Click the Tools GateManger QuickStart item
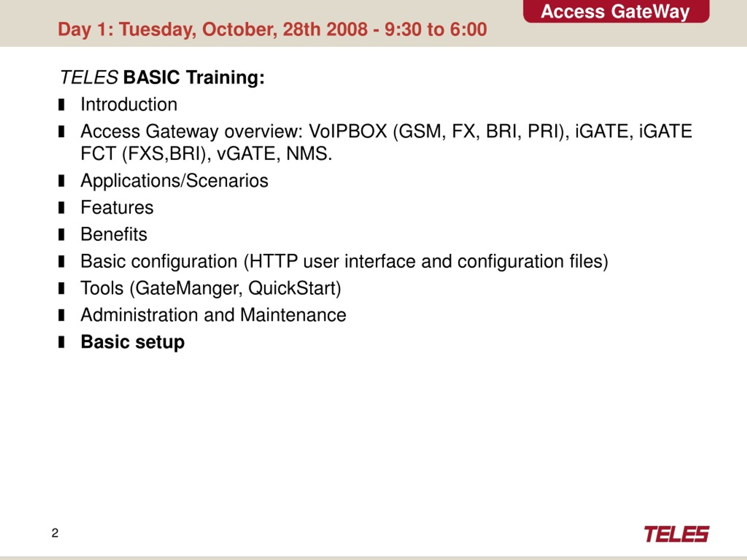Screen dimensions: 747x560 pyautogui.click(x=211, y=289)
